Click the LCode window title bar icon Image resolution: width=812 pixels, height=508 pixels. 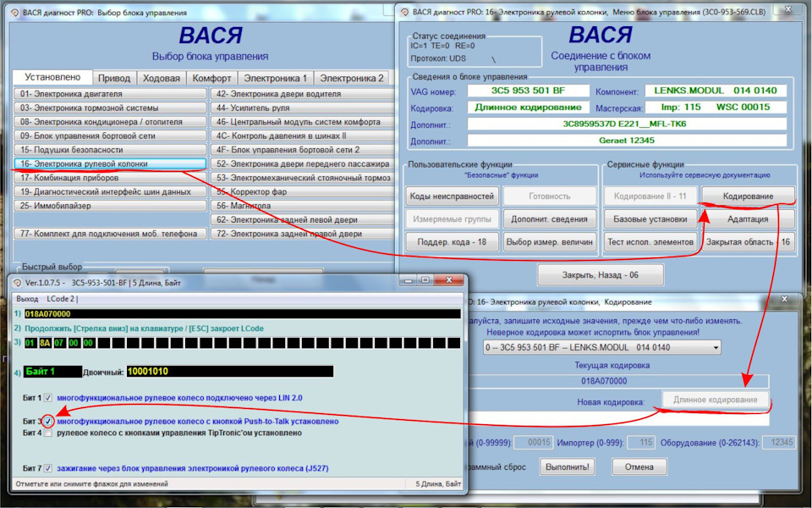coord(17,283)
